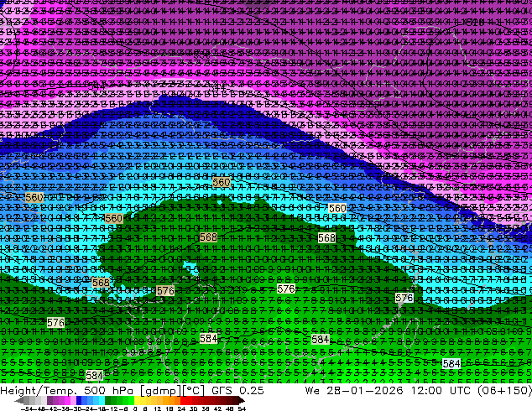Image resolution: width=532 pixels, height=411 pixels.
Task: Click the dark maroon right arrow end of colorbar
Action: (x=241, y=400)
